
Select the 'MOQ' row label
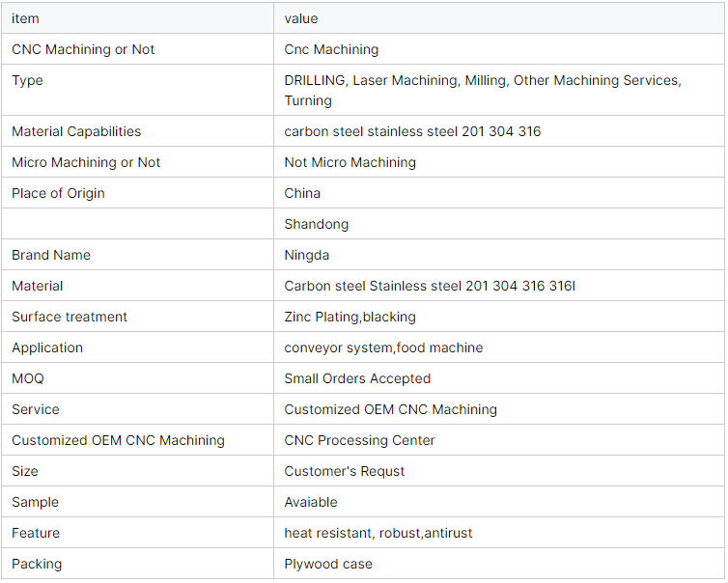(x=28, y=378)
